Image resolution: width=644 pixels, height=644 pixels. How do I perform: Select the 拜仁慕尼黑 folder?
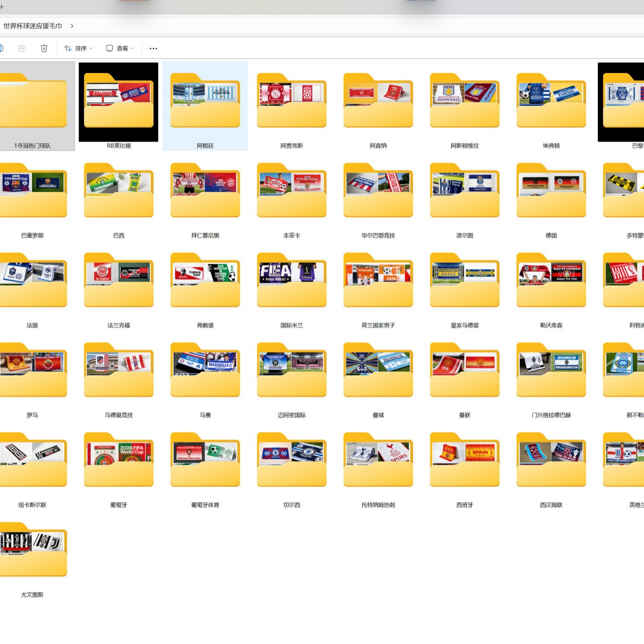(x=205, y=190)
